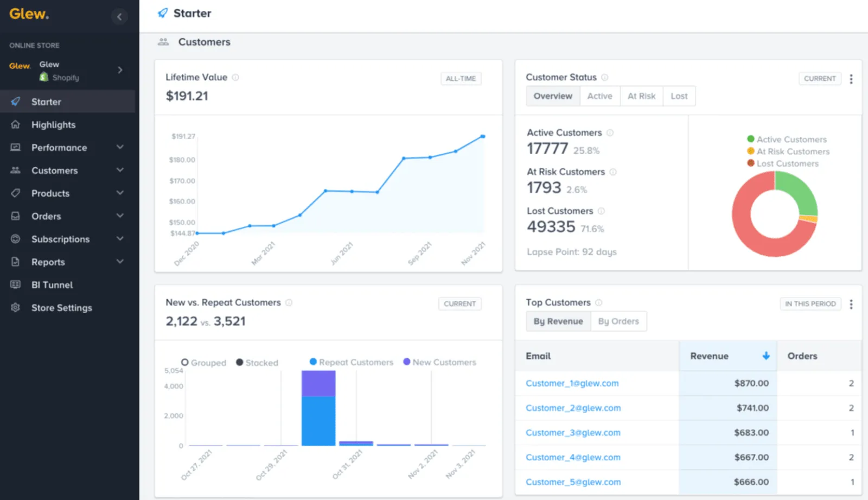Screen dimensions: 868x500
Task: Click the Subscriptions icon in sidebar
Action: tap(16, 238)
